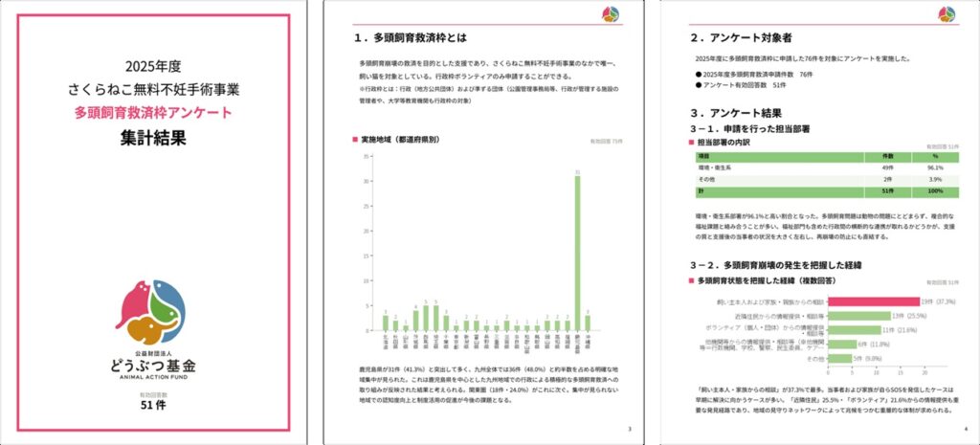Screen dimensions: 980x445
Task: Click 有効回答 75件 note above prefecture chart
Action: pos(607,142)
